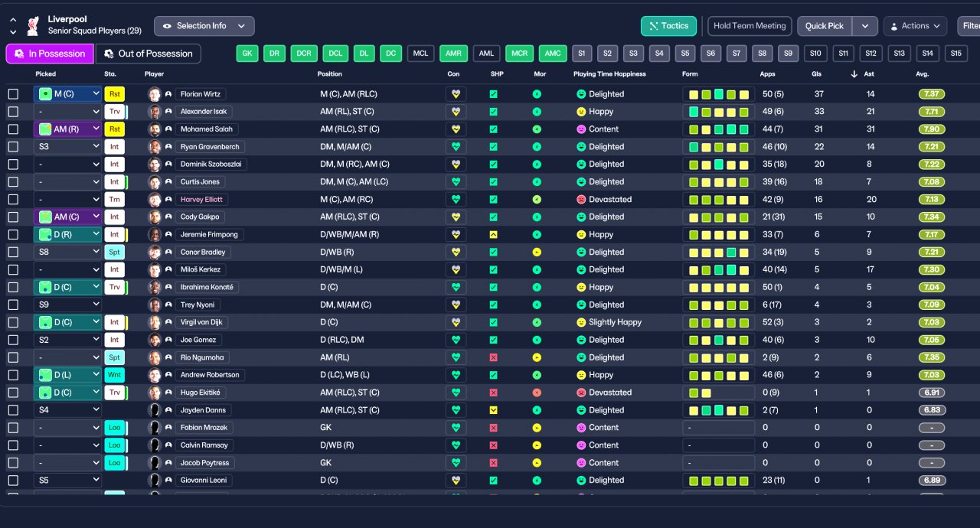This screenshot has height=528, width=980.
Task: Select the S10 substitute slot
Action: (x=815, y=54)
